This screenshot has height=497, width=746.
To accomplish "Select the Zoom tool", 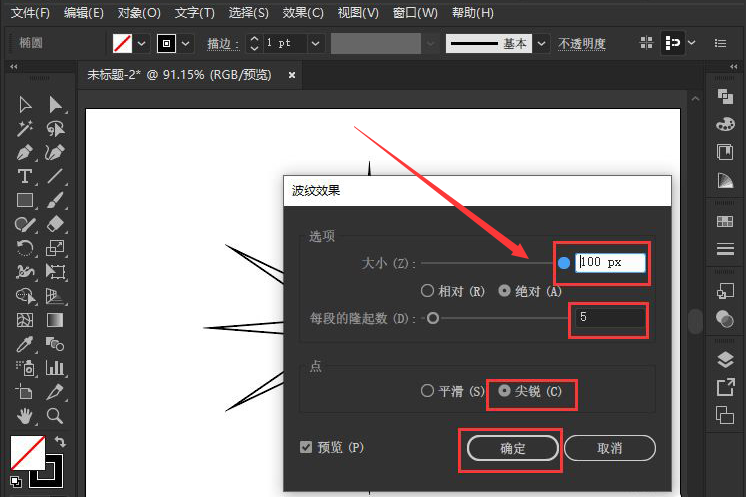I will coord(55,416).
